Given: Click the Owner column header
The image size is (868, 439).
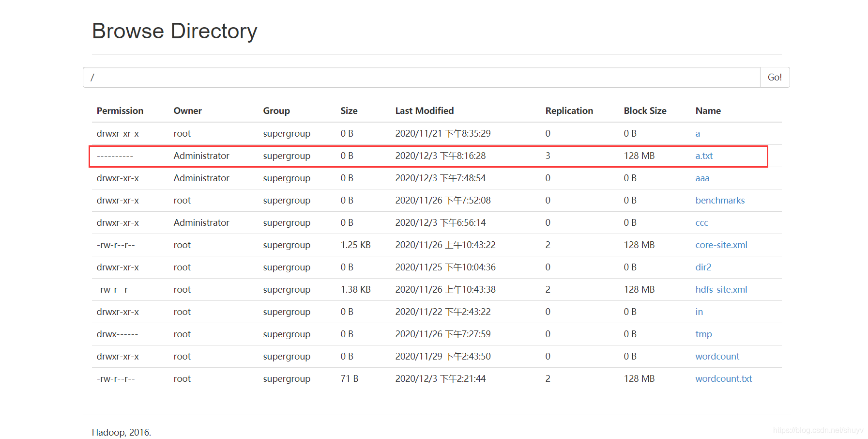Looking at the screenshot, I should pyautogui.click(x=188, y=111).
